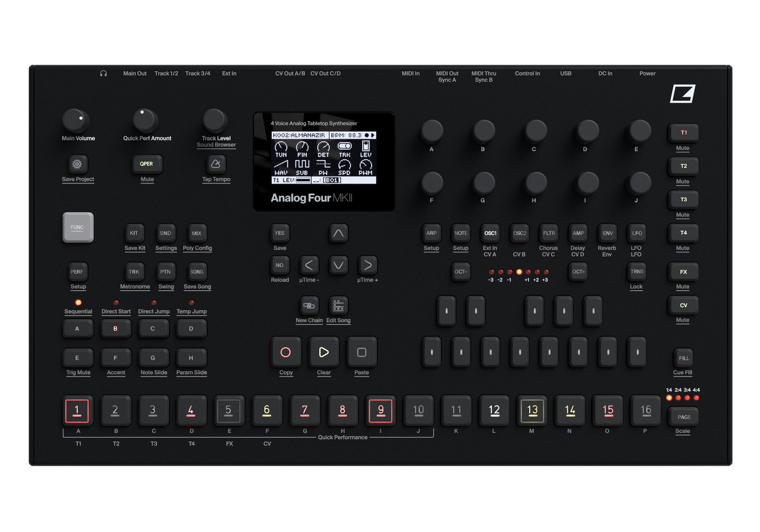Viewport: 760px width, 532px height.
Task: Click bank H Param Slide button
Action: point(191,358)
